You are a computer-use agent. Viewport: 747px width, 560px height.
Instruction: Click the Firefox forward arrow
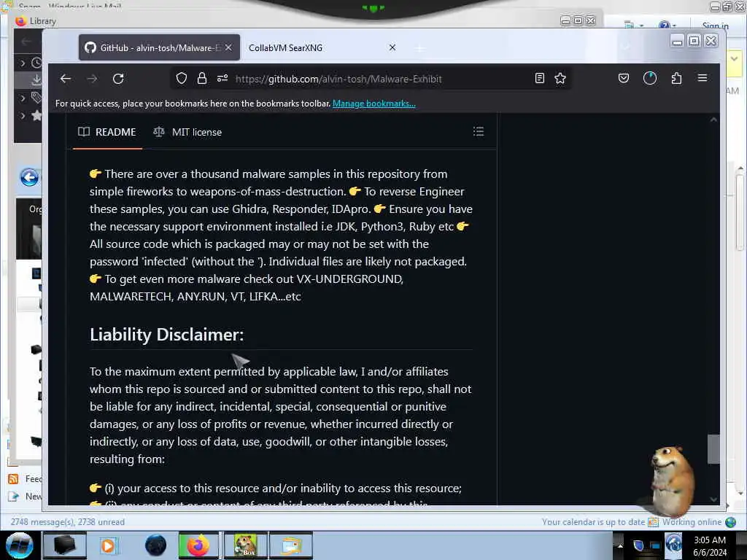point(92,79)
